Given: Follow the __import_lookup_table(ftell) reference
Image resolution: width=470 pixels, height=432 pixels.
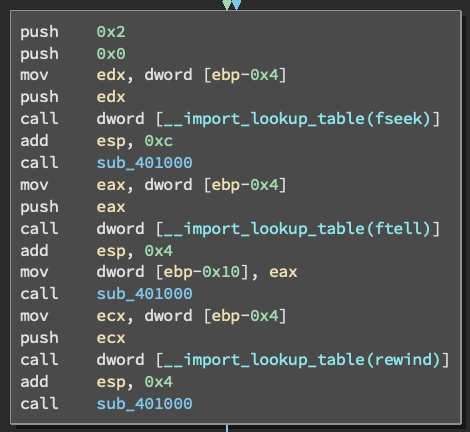Looking at the screenshot, I should pos(297,229).
